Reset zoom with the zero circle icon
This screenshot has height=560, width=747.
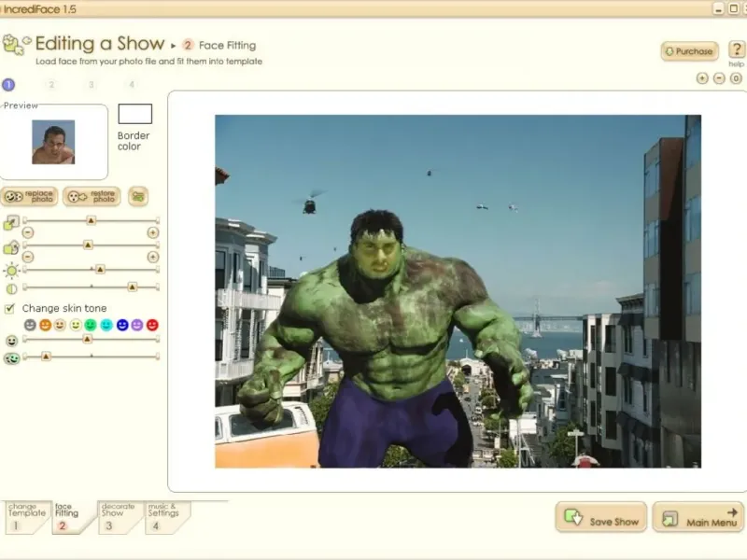(736, 78)
